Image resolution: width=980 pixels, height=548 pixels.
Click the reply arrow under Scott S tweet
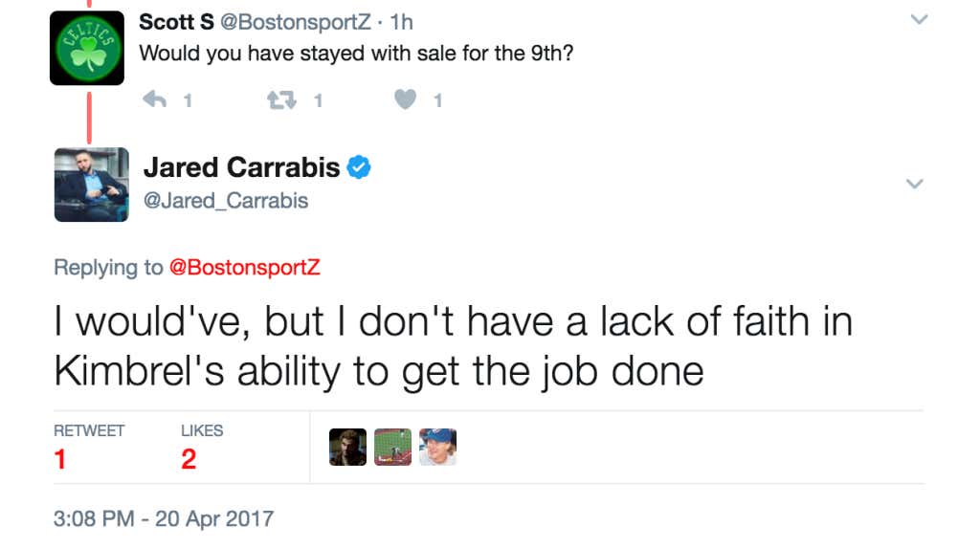[154, 99]
